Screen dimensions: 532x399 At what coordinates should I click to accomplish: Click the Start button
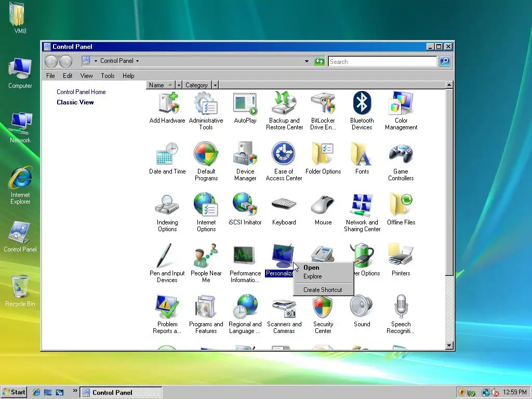point(14,392)
